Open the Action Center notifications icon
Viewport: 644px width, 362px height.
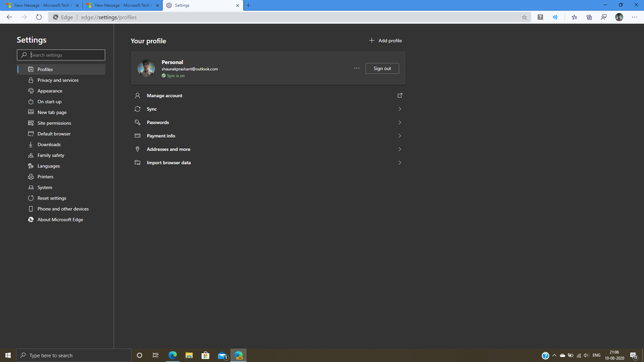click(x=634, y=356)
